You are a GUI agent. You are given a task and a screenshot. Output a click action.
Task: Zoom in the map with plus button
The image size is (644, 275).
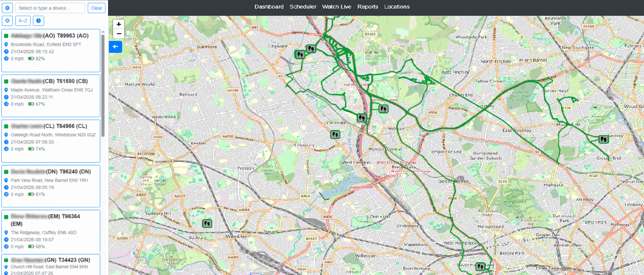coord(119,24)
